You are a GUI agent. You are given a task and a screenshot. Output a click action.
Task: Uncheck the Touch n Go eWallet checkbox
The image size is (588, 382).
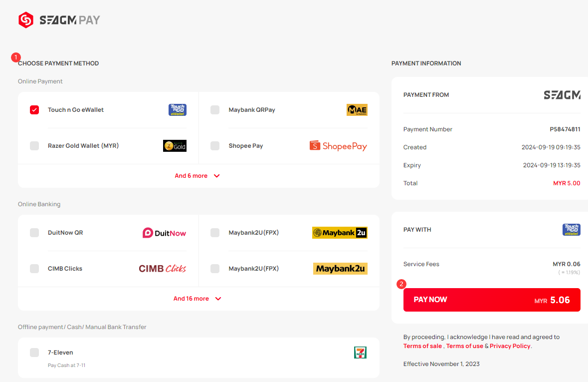[34, 110]
